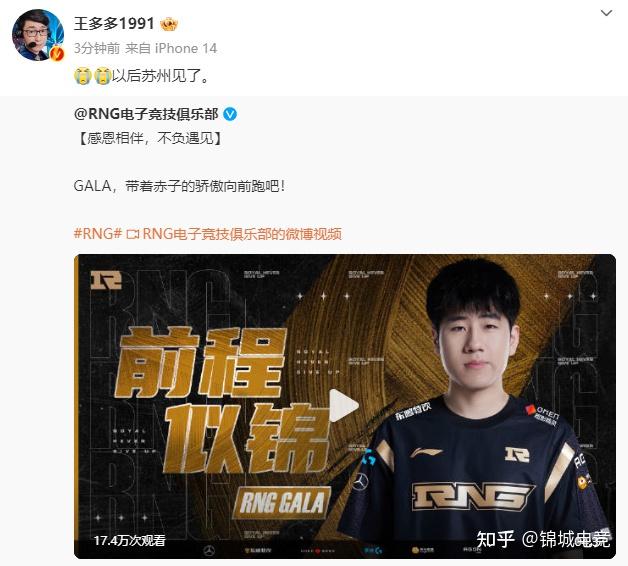
Task: Click the crown membership badge beside the username
Action: tap(169, 25)
